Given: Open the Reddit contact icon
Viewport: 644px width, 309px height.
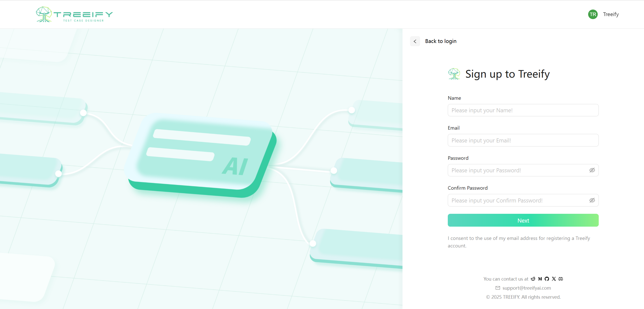Looking at the screenshot, I should point(533,279).
